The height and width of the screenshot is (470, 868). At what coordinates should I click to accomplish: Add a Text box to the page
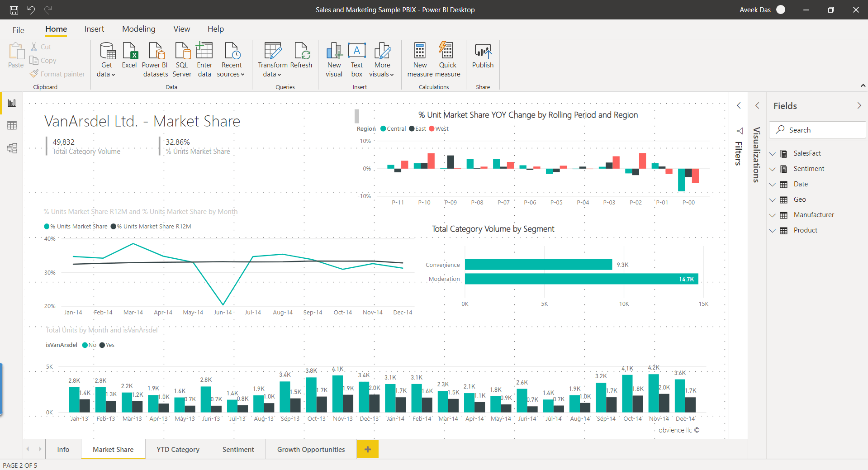tap(357, 60)
